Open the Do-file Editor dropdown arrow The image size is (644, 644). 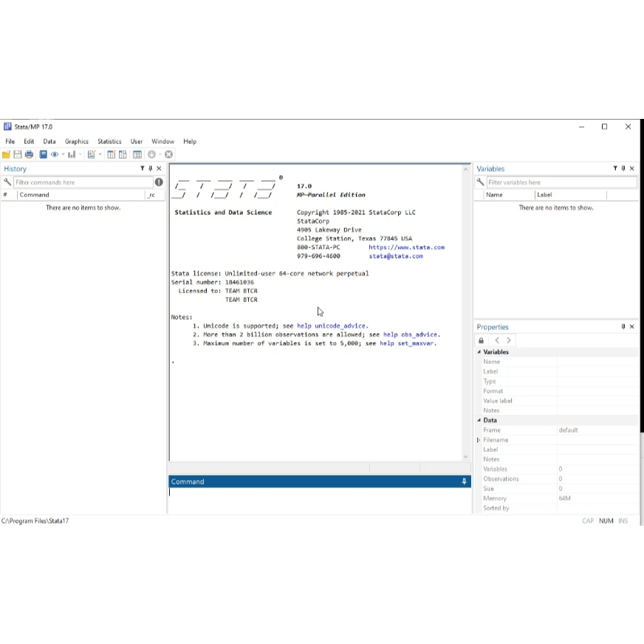(x=100, y=154)
